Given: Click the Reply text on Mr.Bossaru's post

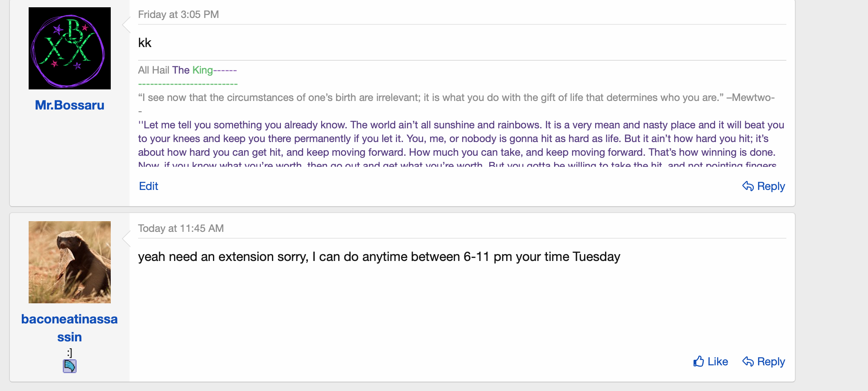Looking at the screenshot, I should (x=771, y=186).
